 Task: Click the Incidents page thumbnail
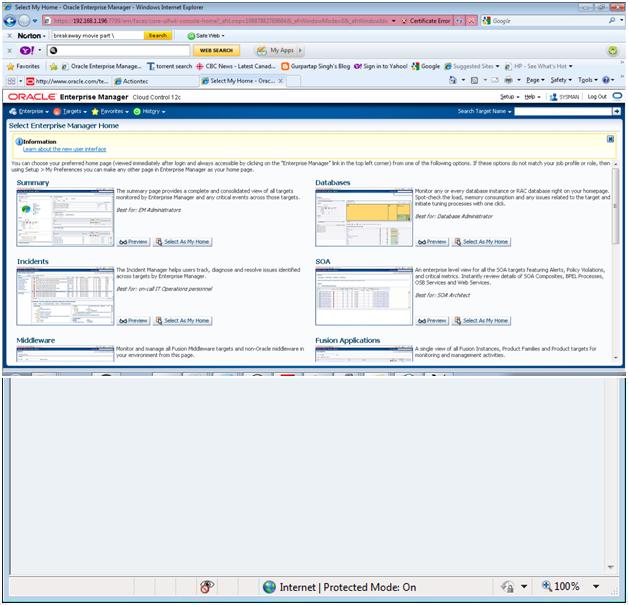65,296
